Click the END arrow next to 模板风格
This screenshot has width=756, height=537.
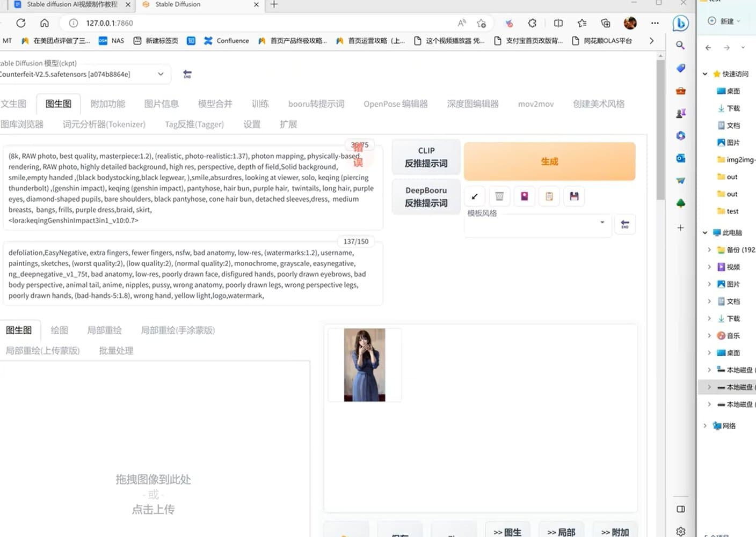click(x=624, y=224)
